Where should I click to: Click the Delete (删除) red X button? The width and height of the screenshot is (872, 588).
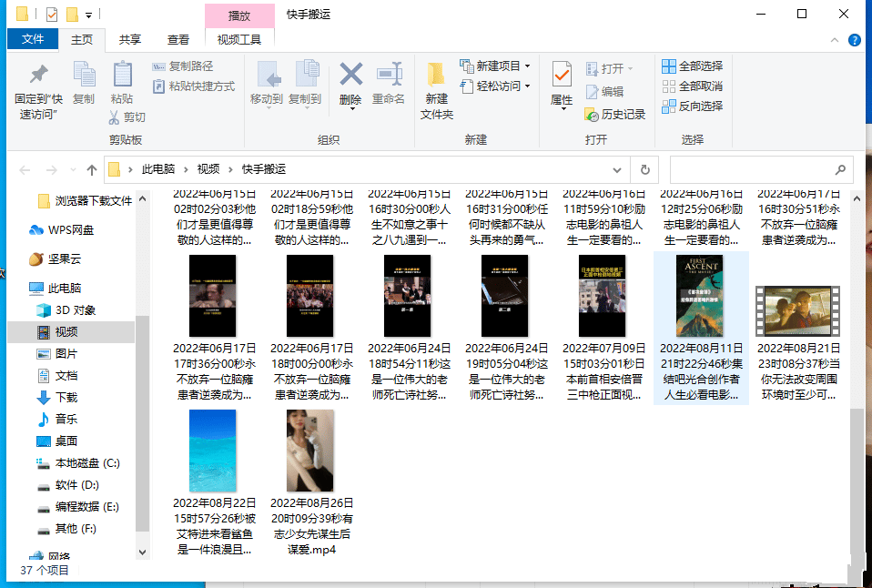coord(351,85)
